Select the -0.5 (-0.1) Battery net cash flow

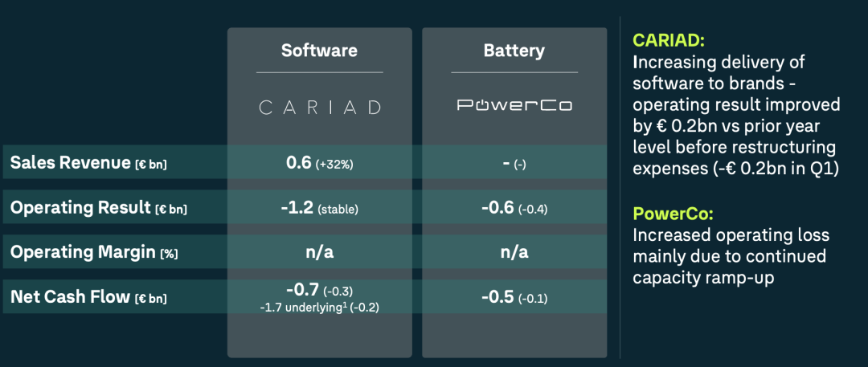click(x=514, y=297)
